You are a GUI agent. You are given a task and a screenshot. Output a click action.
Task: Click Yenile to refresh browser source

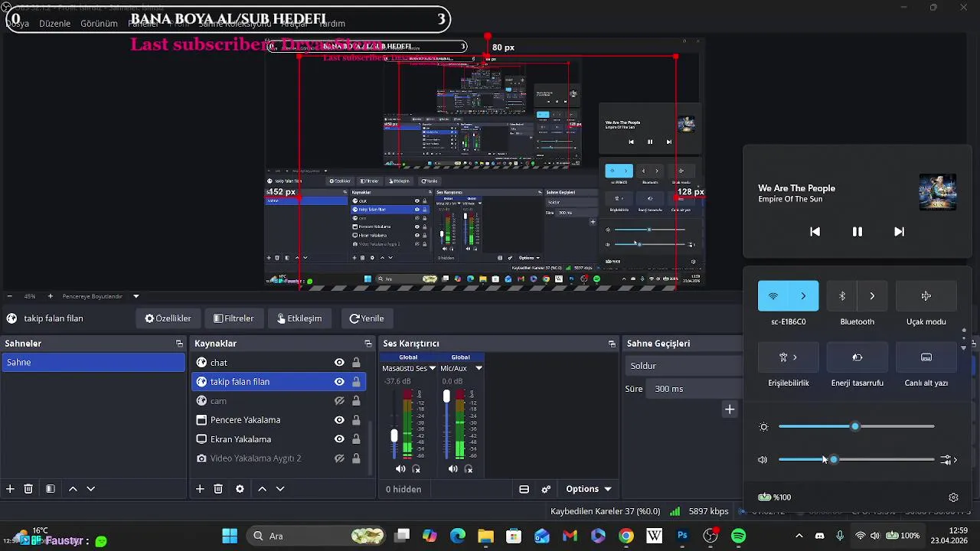tap(367, 318)
